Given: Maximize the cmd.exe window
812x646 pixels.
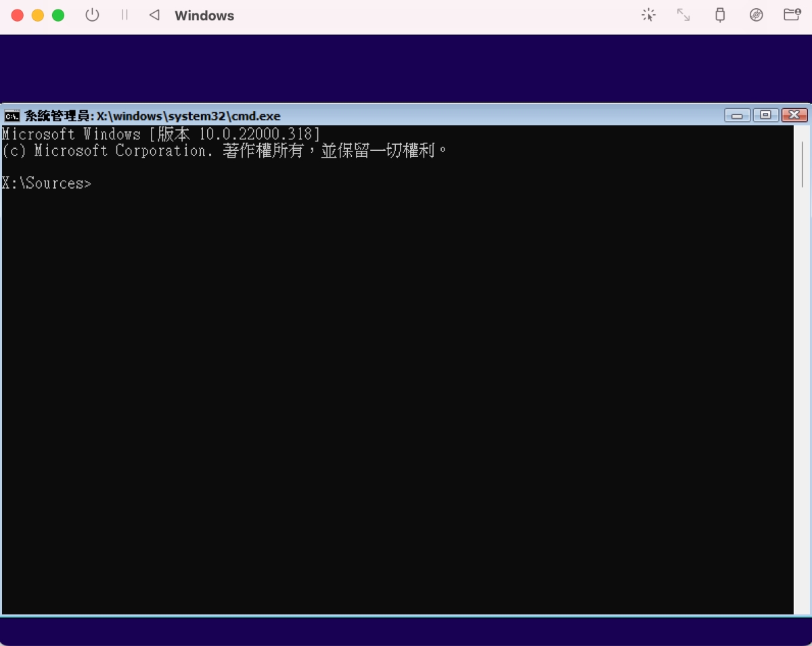Looking at the screenshot, I should click(765, 116).
